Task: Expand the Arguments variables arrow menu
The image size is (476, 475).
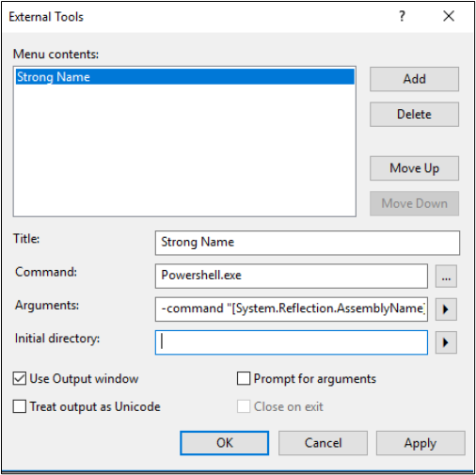Action: coord(446,309)
